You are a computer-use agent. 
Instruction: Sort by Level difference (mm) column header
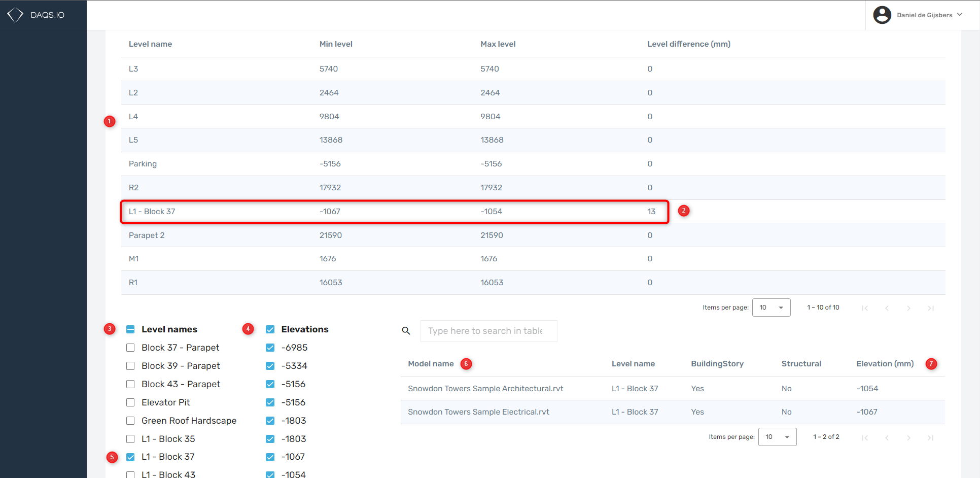coord(688,44)
